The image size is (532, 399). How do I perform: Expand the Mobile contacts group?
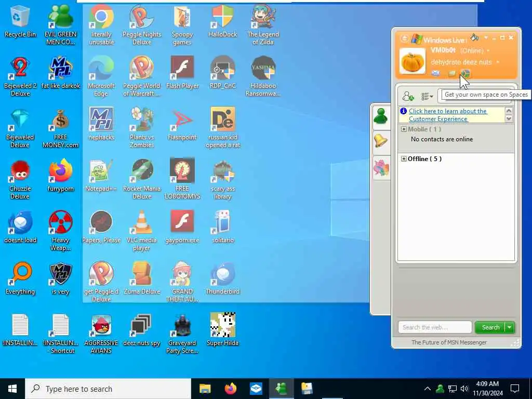[x=404, y=129]
